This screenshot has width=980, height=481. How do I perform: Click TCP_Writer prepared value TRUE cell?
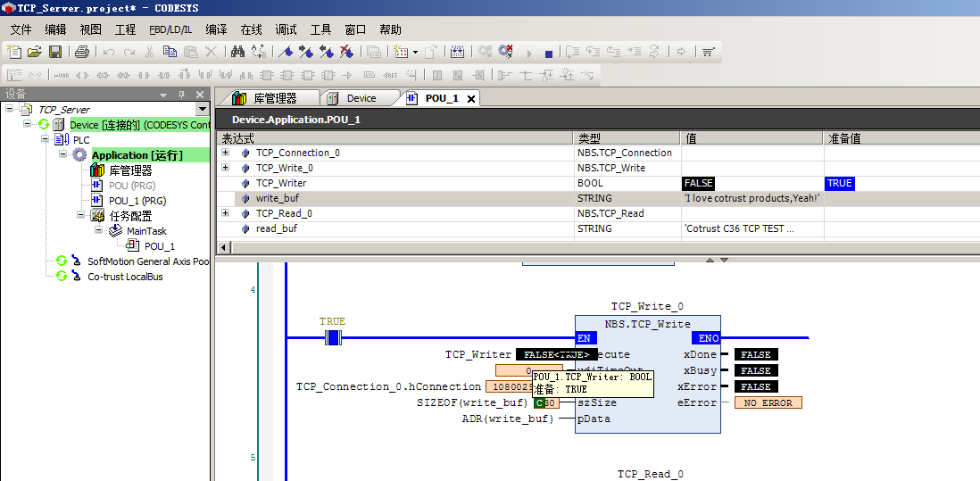tap(839, 183)
